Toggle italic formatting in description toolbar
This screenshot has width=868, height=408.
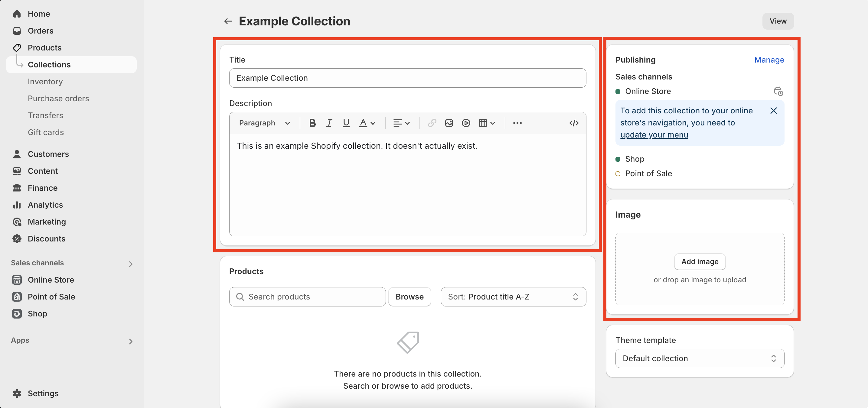pyautogui.click(x=329, y=123)
